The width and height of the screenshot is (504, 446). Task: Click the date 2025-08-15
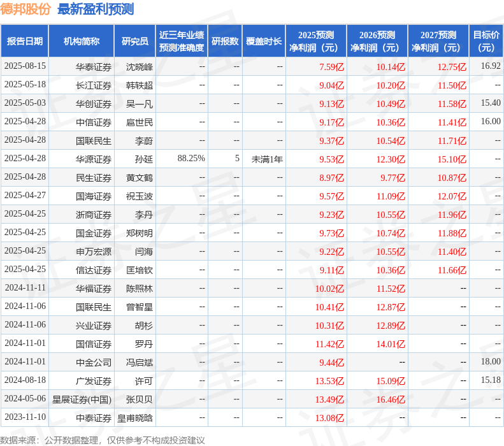pyautogui.click(x=25, y=66)
